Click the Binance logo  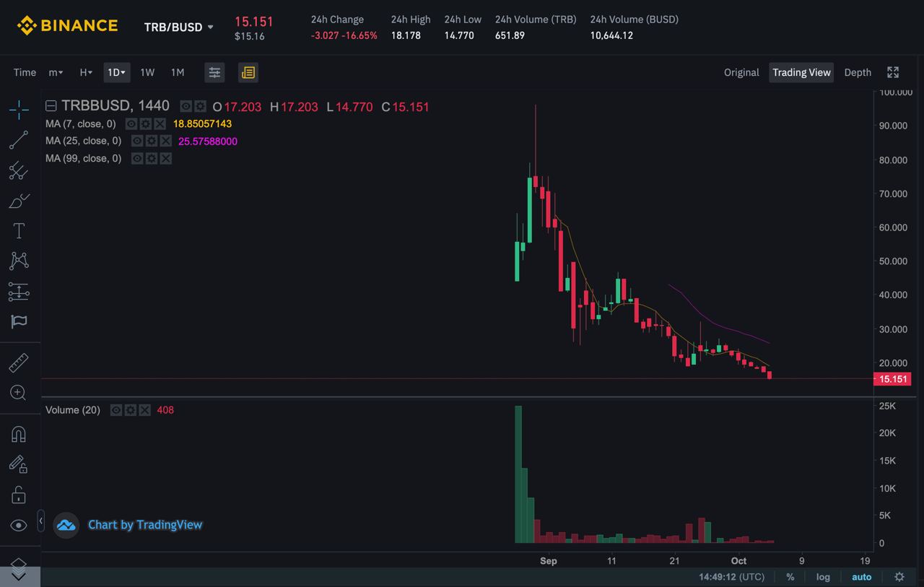67,26
